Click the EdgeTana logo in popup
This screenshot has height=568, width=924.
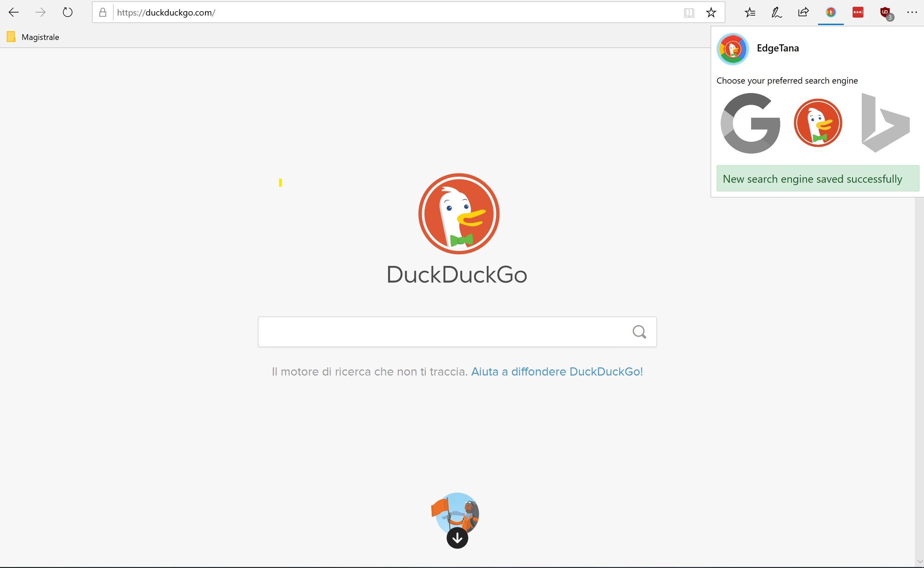[733, 49]
